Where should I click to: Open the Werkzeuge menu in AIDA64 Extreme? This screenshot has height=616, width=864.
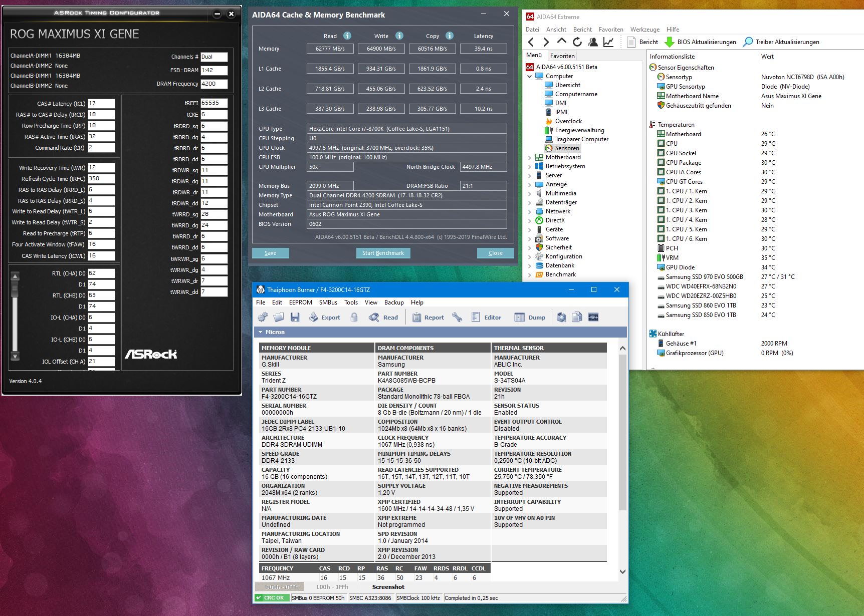pyautogui.click(x=645, y=30)
